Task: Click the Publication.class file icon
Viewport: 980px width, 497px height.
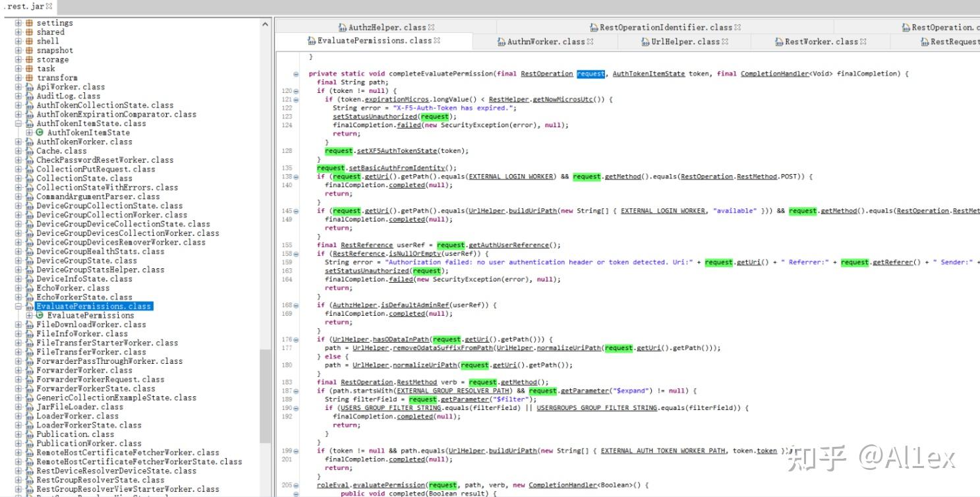Action: point(30,434)
